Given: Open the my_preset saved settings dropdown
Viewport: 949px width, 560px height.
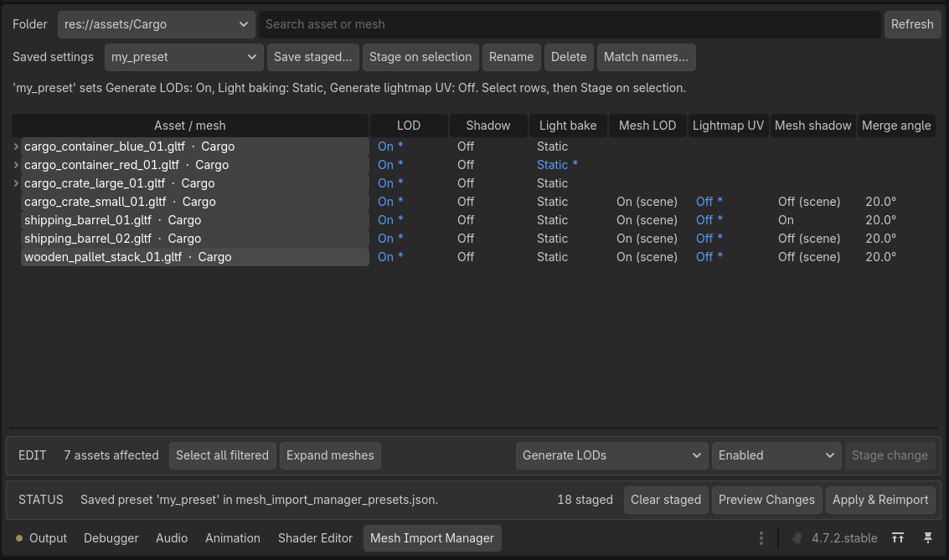Looking at the screenshot, I should pyautogui.click(x=184, y=57).
